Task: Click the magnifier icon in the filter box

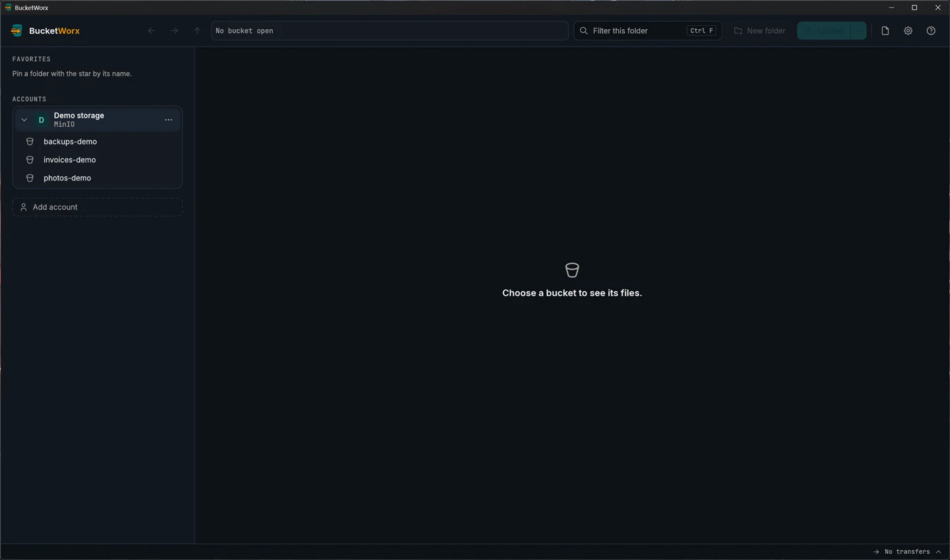Action: [584, 31]
